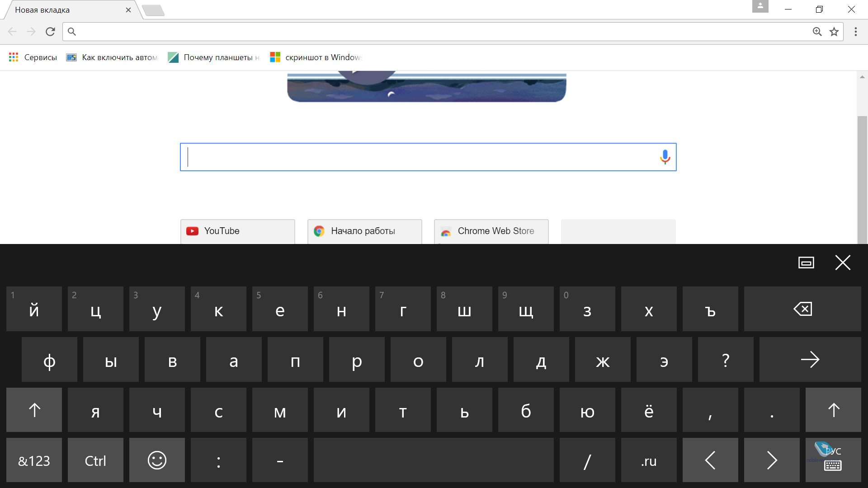Switch to &123 symbols layout
The width and height of the screenshot is (868, 488).
pyautogui.click(x=34, y=460)
